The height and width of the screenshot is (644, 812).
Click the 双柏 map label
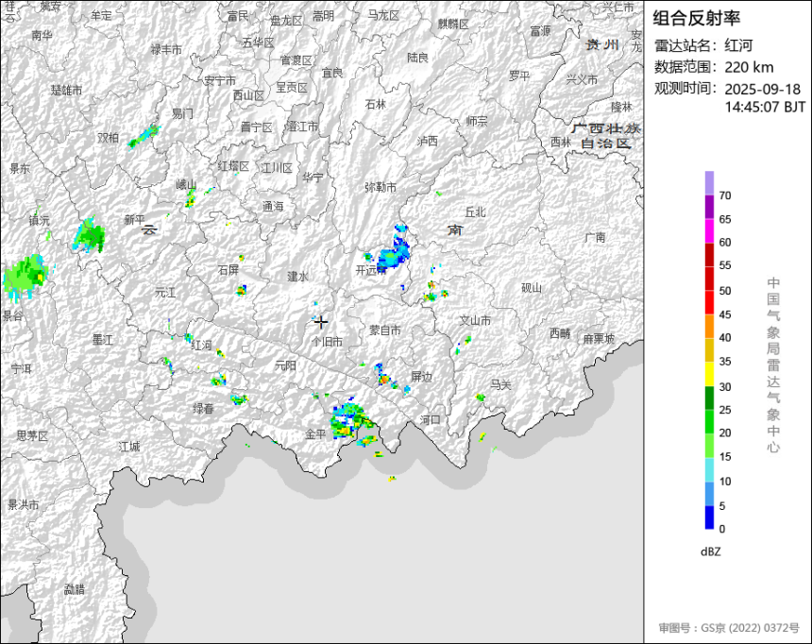point(108,138)
